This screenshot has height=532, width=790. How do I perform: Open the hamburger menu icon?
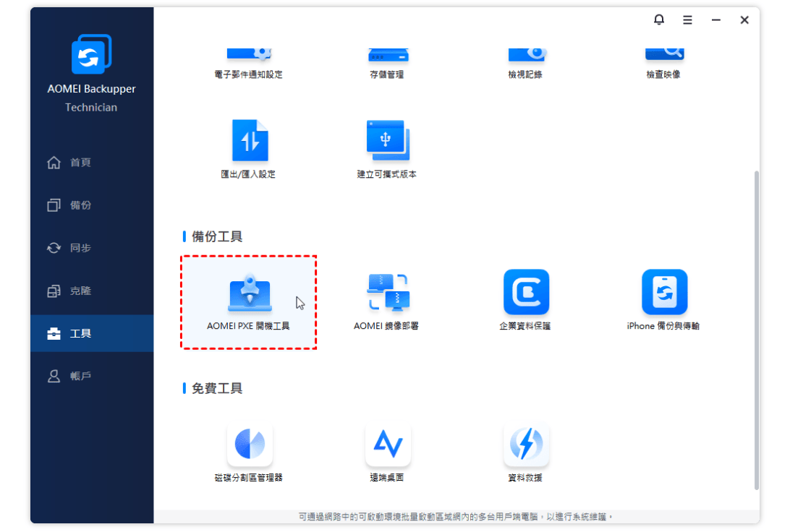687,20
